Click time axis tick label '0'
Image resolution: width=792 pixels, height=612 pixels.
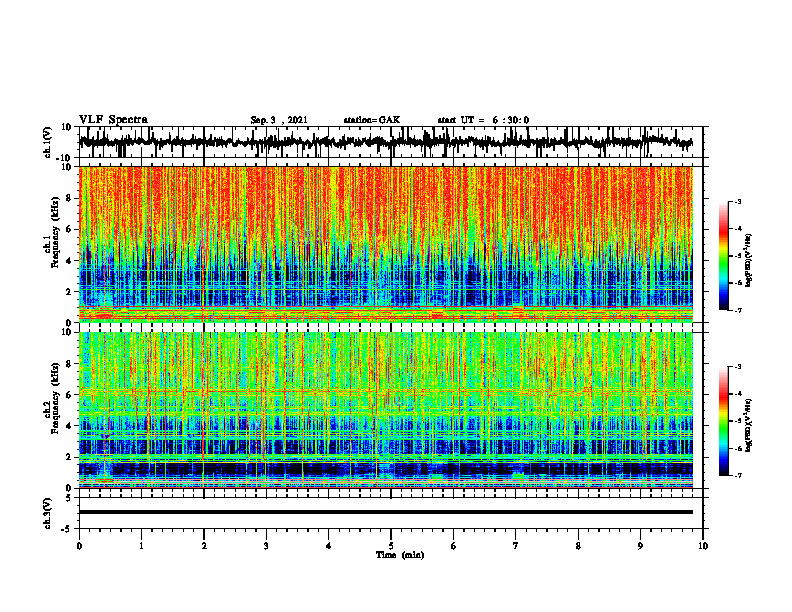79,546
